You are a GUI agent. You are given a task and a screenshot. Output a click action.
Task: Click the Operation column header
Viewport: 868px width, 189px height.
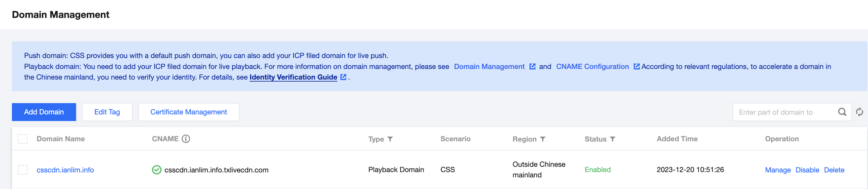782,139
